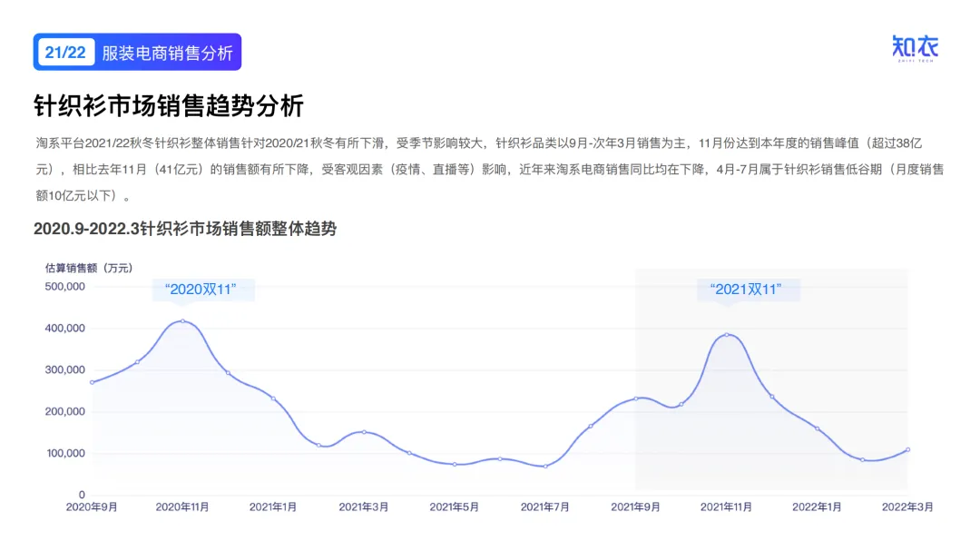This screenshot has width=980, height=551.
Task: Click the 100,000 y-axis value
Action: point(65,454)
